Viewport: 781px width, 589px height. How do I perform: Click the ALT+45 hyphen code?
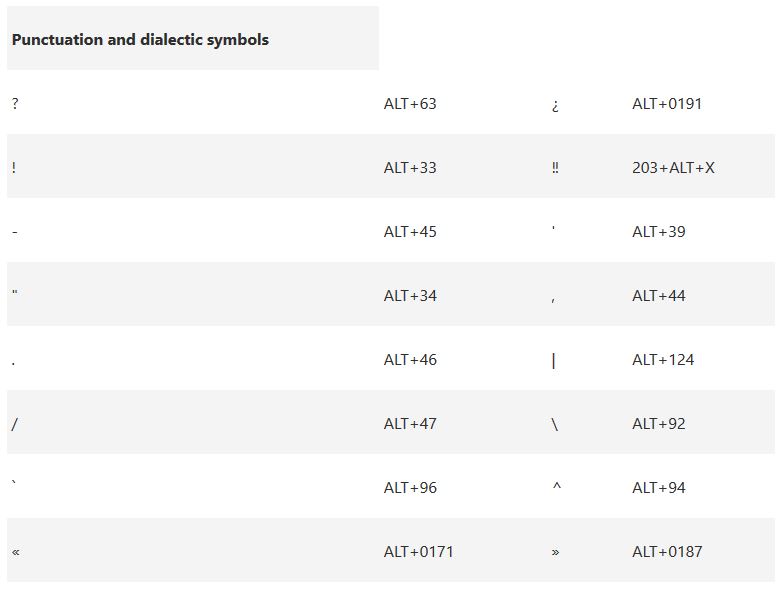click(410, 232)
